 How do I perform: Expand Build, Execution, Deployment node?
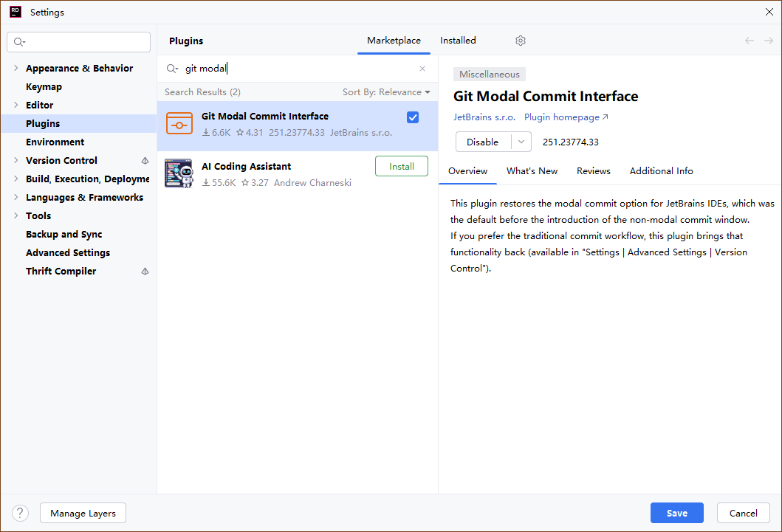(16, 179)
